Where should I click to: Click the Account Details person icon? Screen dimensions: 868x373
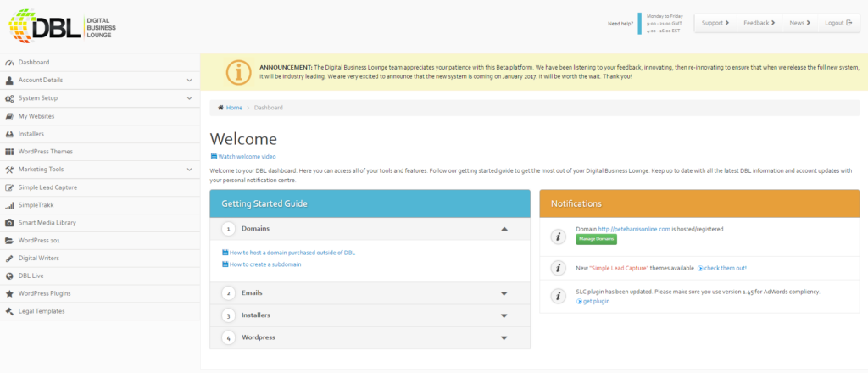tap(9, 81)
